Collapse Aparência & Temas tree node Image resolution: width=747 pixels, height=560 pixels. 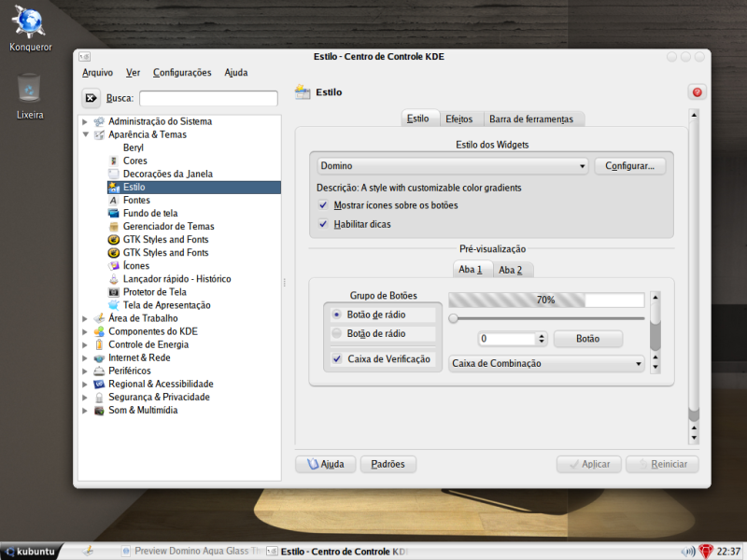tap(85, 134)
